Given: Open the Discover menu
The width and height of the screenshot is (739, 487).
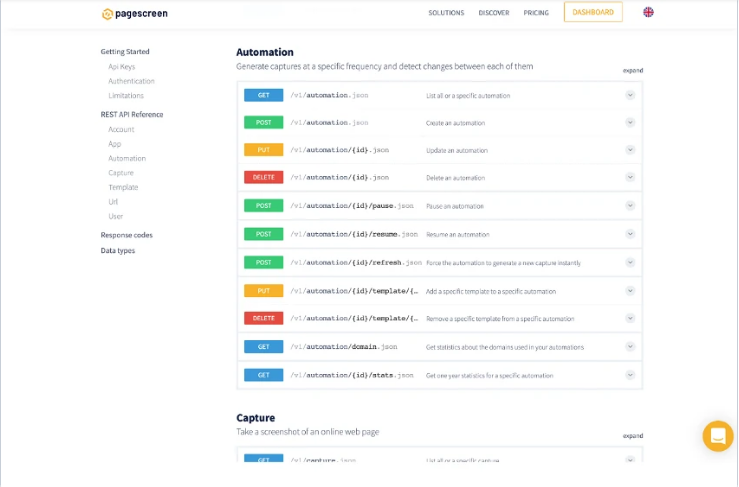Looking at the screenshot, I should point(494,13).
